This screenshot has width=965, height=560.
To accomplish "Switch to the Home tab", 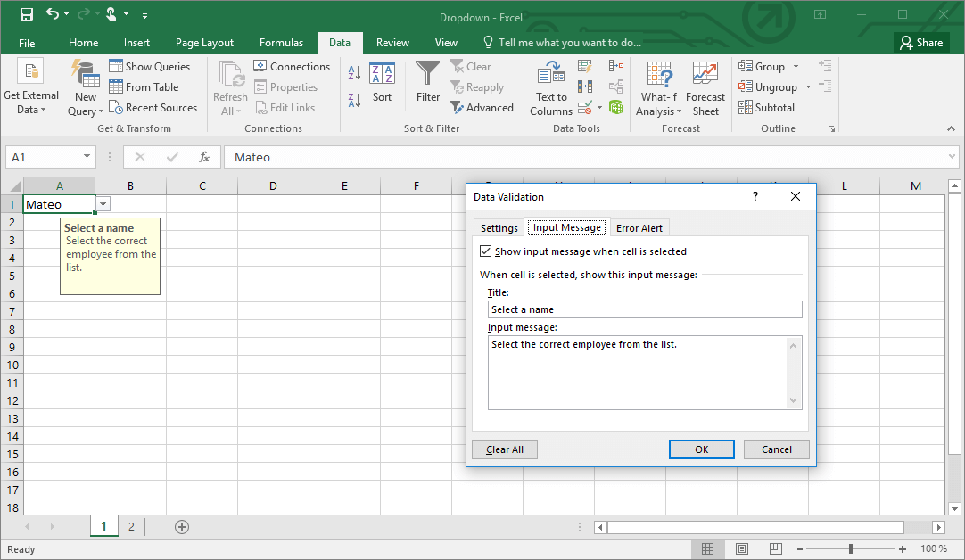I will (83, 43).
